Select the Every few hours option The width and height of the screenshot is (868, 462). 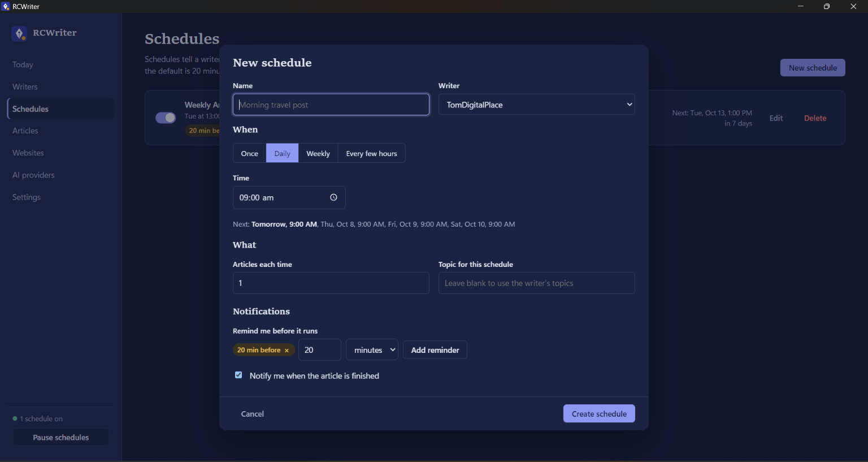click(x=371, y=153)
